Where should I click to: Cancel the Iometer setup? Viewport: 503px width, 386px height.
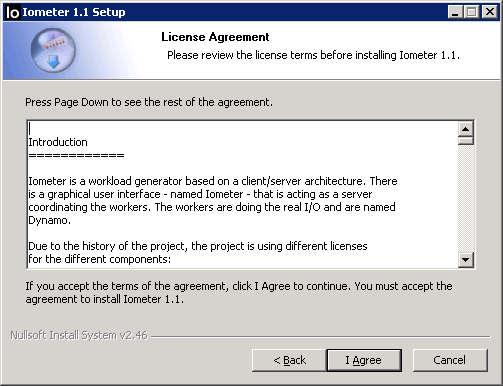tap(450, 360)
